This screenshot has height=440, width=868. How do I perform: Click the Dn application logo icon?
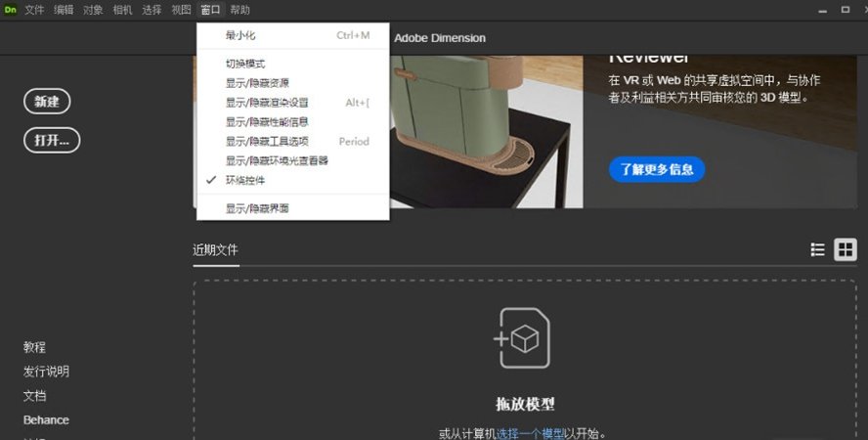(10, 10)
